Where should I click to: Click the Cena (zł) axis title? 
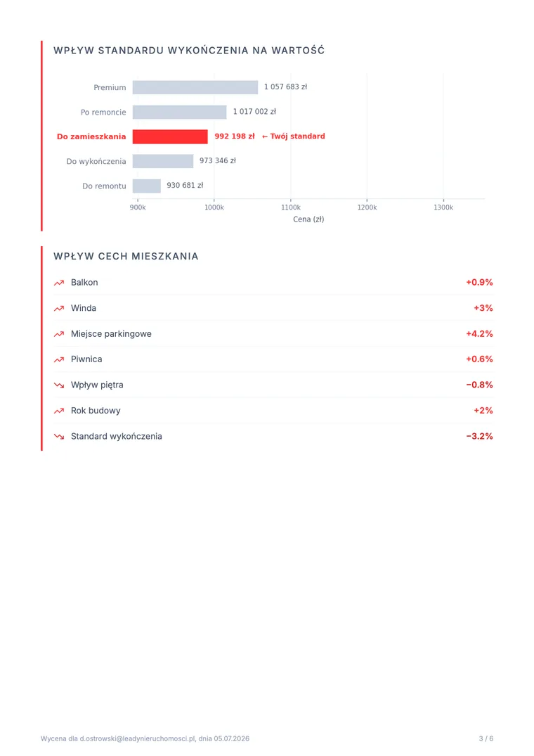click(308, 219)
